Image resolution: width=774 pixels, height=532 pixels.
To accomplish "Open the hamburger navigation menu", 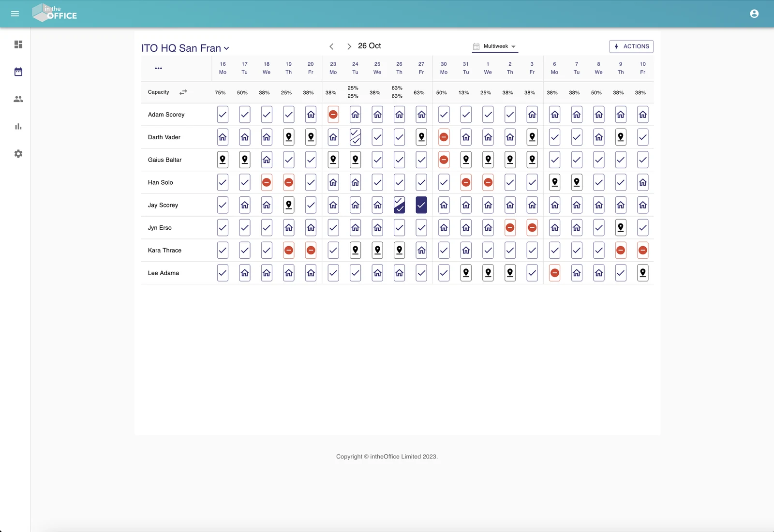I will [x=15, y=14].
